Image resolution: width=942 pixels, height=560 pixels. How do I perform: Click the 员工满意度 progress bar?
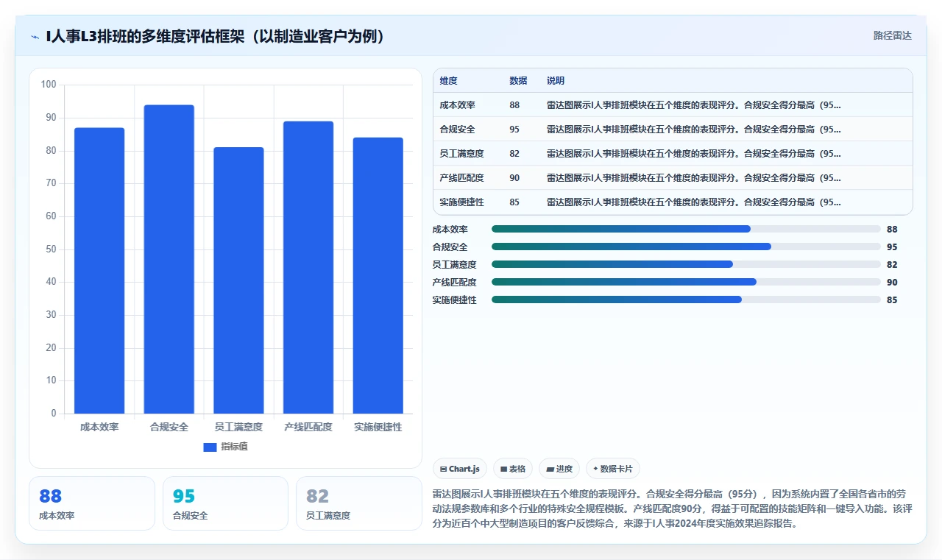686,264
